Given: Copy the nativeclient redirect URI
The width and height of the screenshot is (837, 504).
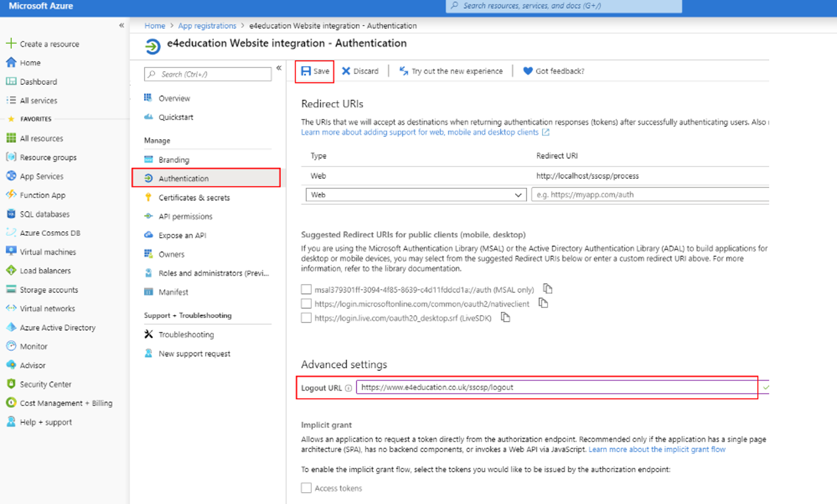Looking at the screenshot, I should tap(543, 303).
